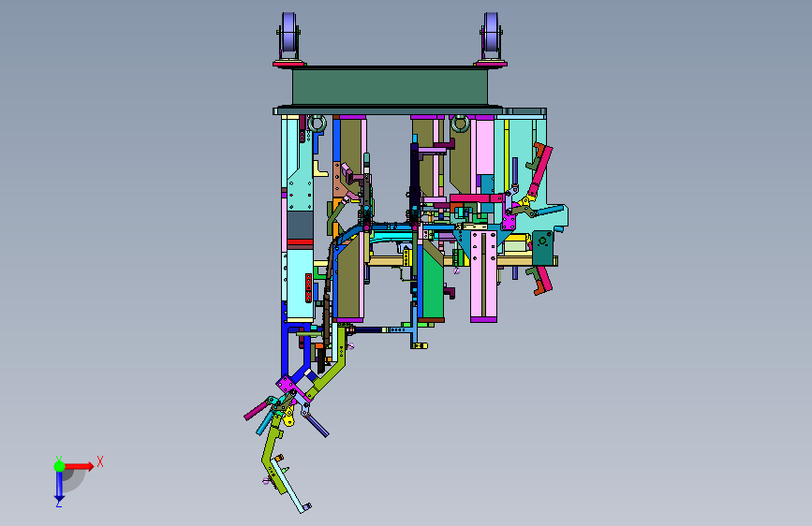Image resolution: width=812 pixels, height=526 pixels.
Task: Select the left lifting eye bolt ring
Action: [317, 124]
